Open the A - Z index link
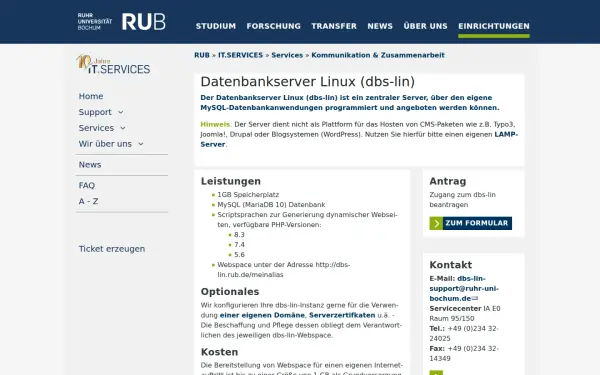 click(x=88, y=201)
